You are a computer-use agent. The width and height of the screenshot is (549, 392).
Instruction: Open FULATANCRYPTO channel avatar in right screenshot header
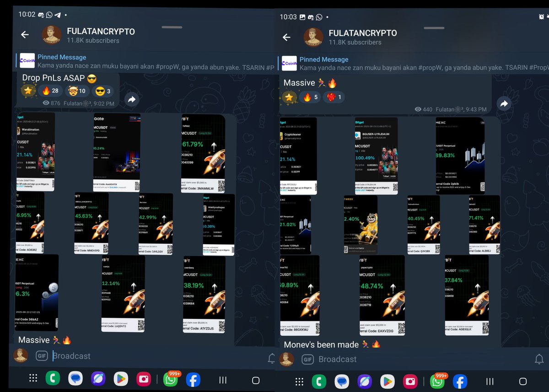pyautogui.click(x=313, y=38)
